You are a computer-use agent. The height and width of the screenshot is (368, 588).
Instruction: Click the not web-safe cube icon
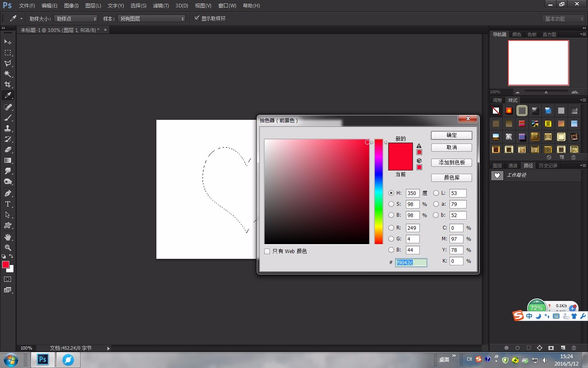coord(419,161)
